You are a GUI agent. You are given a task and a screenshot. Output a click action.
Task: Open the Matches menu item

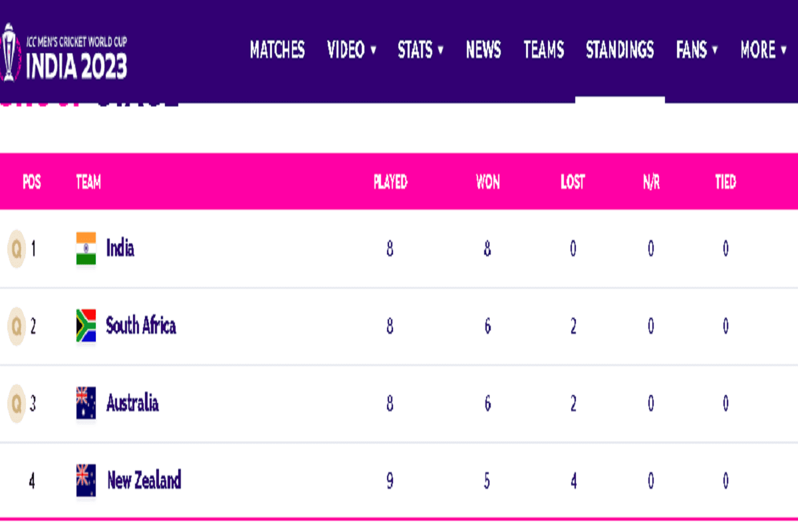[x=277, y=50]
